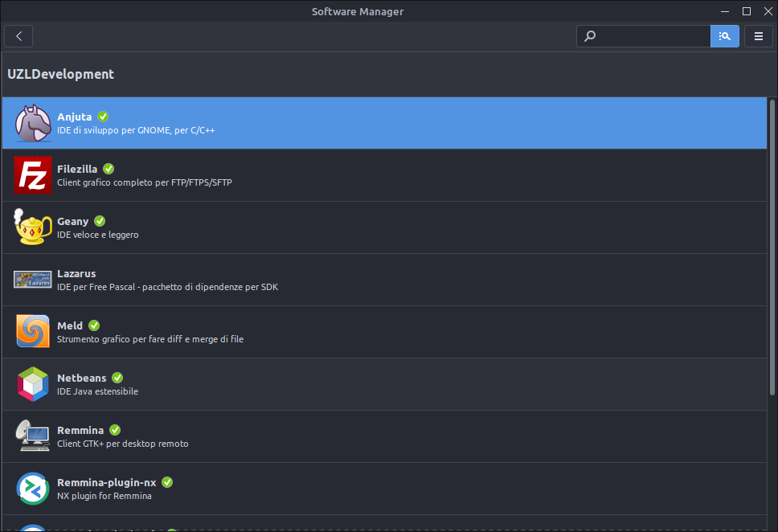Image resolution: width=778 pixels, height=532 pixels.
Task: Click the red Filezilla FZ icon
Action: (x=33, y=175)
